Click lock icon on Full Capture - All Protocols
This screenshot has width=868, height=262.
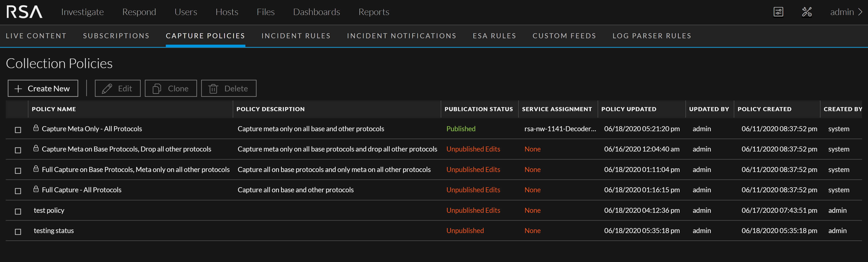36,189
